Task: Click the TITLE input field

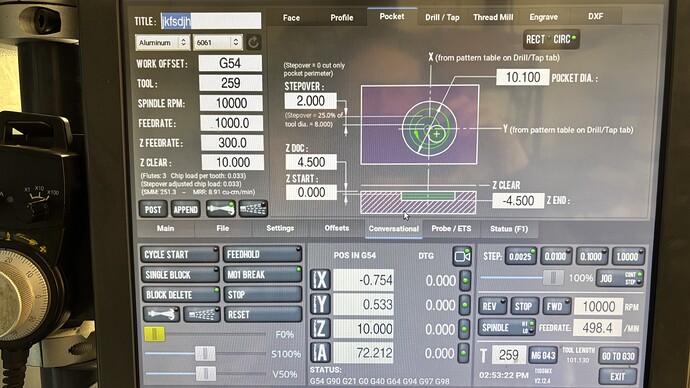Action: pyautogui.click(x=210, y=21)
